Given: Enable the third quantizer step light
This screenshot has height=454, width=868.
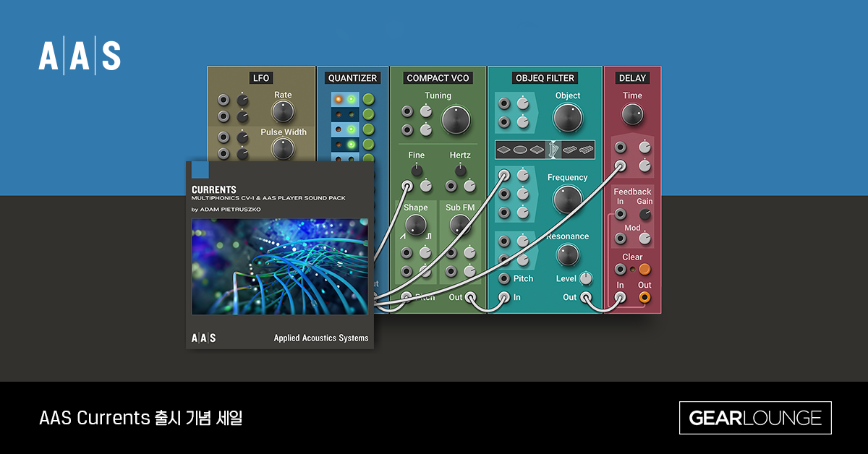Looking at the screenshot, I should pos(345,129).
